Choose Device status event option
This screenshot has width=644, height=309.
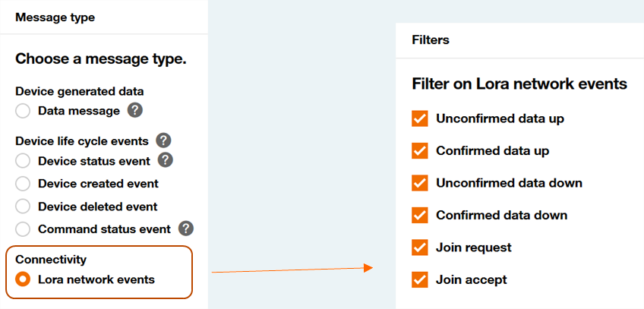click(x=23, y=161)
